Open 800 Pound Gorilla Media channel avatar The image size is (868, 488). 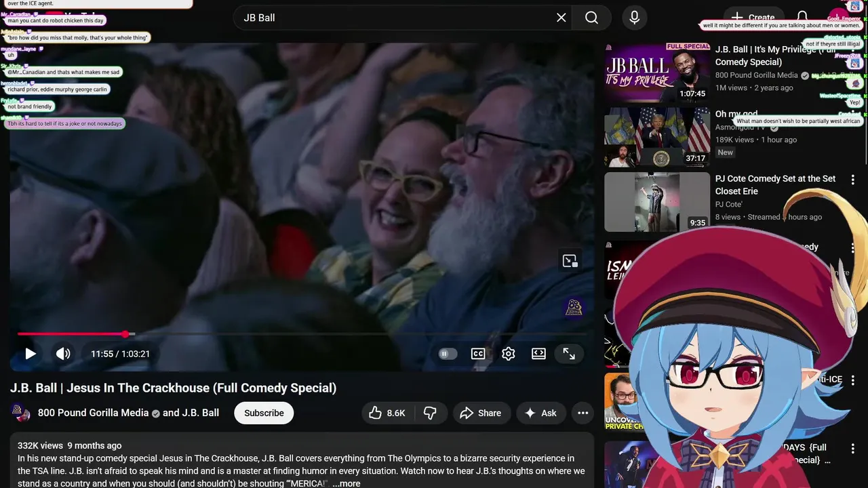20,413
